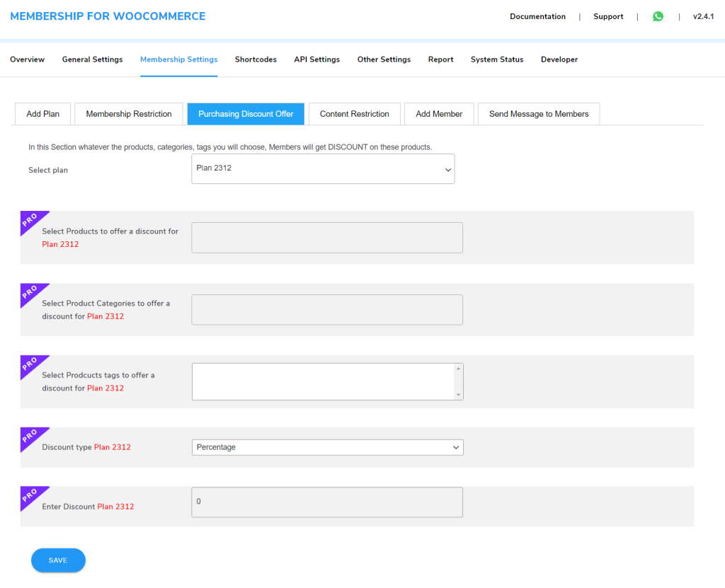Go to Shortcodes tab

tap(256, 59)
